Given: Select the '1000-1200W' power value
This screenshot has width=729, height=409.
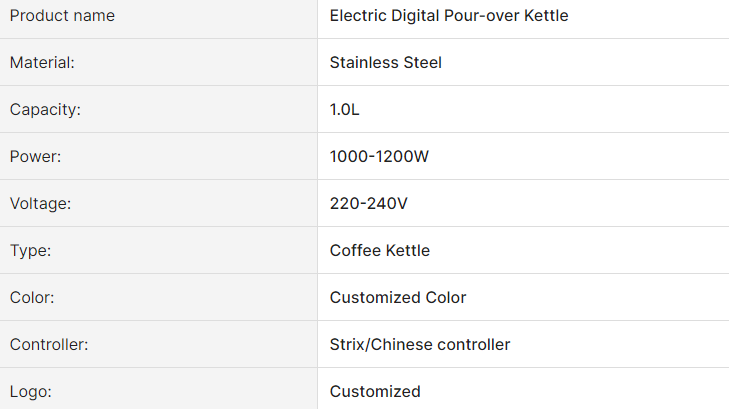Looking at the screenshot, I should point(379,157).
